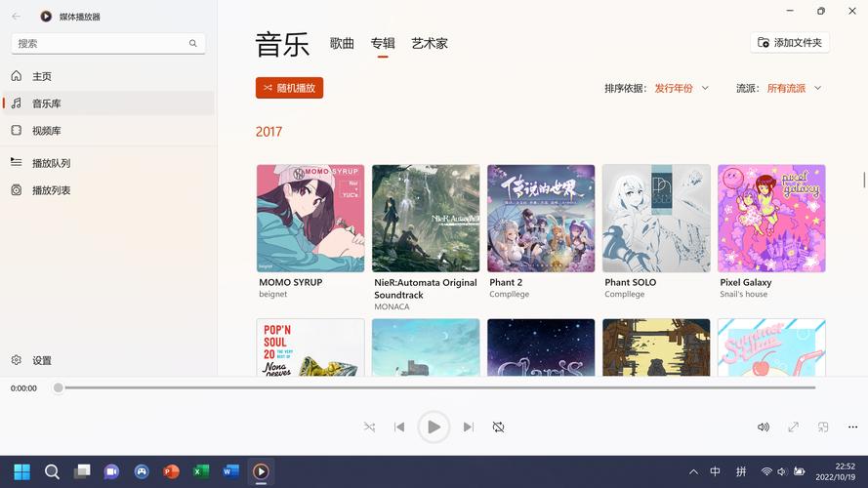Open the NieR:Automata Original Soundtrack cover
868x488 pixels.
(426, 218)
